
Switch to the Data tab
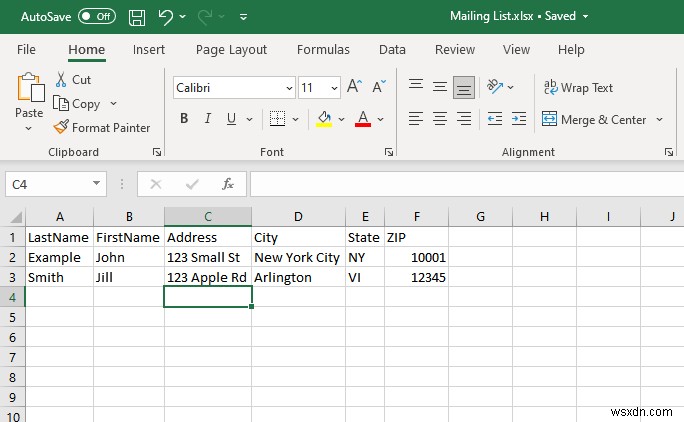coord(392,50)
